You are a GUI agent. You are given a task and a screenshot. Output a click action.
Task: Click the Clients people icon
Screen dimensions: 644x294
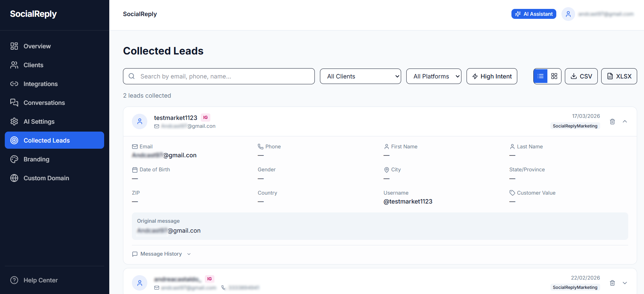pos(14,65)
